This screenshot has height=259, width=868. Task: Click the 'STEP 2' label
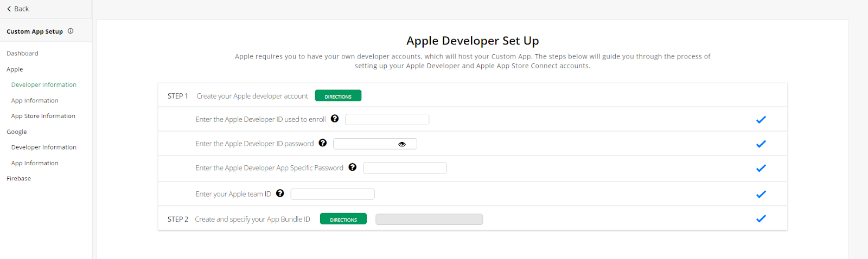[x=178, y=219]
